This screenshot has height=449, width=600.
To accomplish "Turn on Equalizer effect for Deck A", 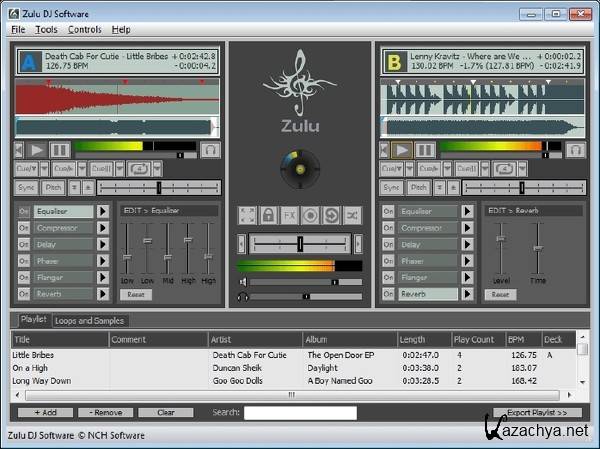I will (23, 211).
